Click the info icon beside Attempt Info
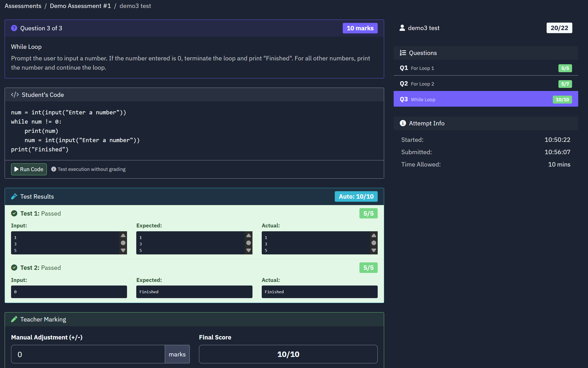The image size is (588, 368). tap(403, 123)
